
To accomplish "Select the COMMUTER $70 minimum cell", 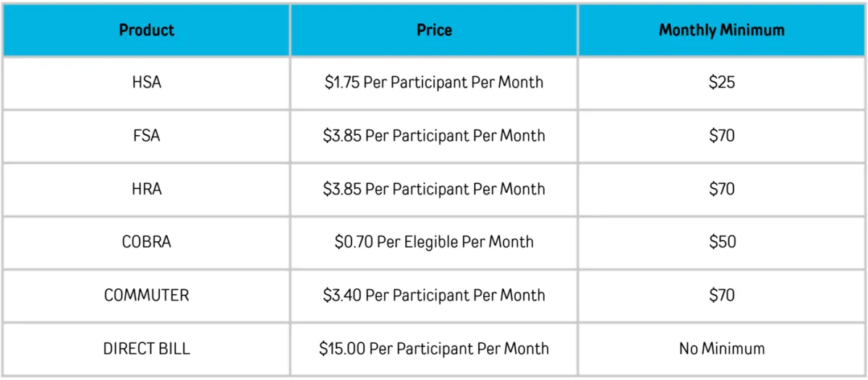I will [721, 295].
